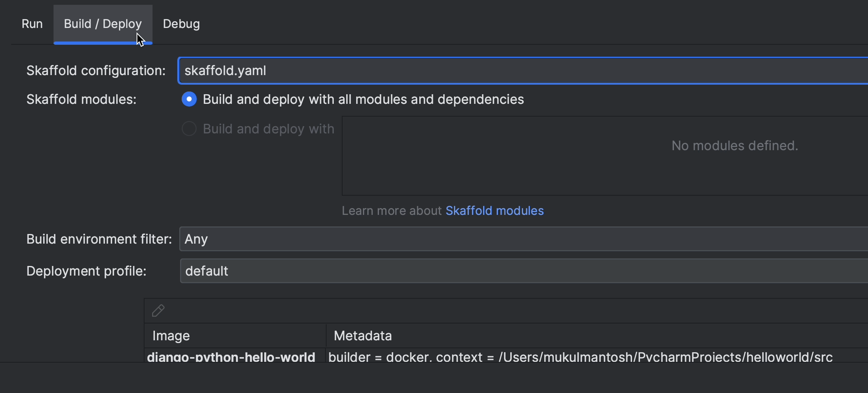
Task: Click the 'Skaffold configuration:' label
Action: 96,71
